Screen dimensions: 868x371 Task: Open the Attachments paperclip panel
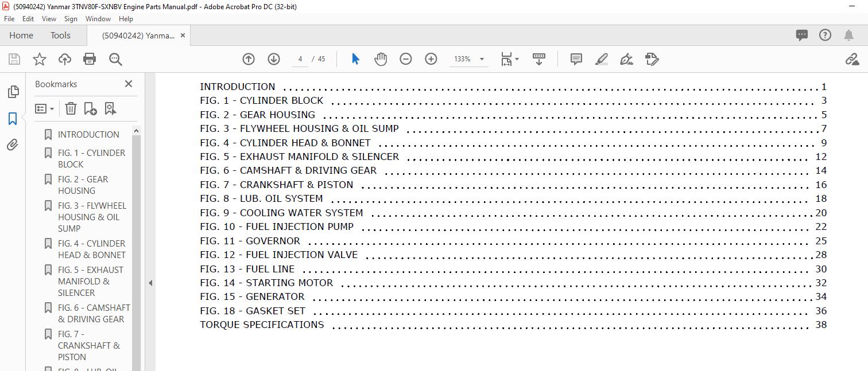coord(13,145)
